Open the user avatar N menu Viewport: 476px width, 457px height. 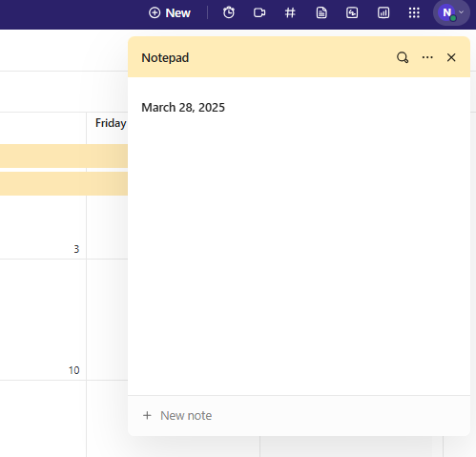pos(451,12)
